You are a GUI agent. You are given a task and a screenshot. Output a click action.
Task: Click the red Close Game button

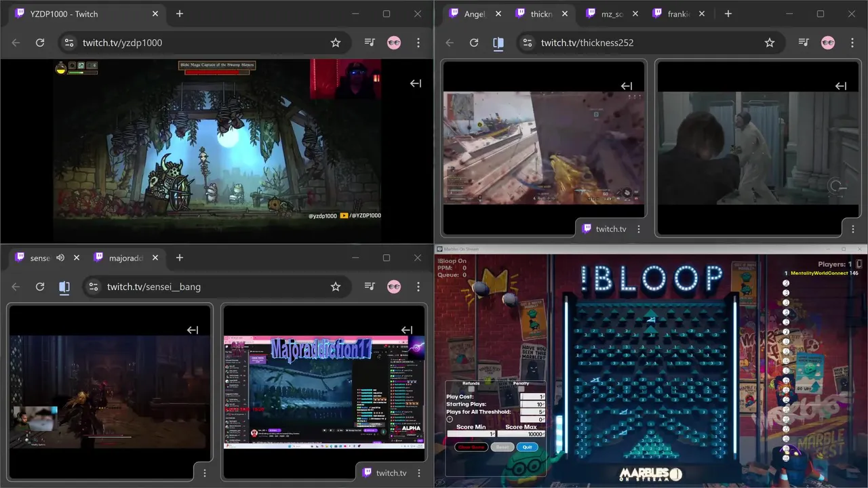tap(471, 447)
